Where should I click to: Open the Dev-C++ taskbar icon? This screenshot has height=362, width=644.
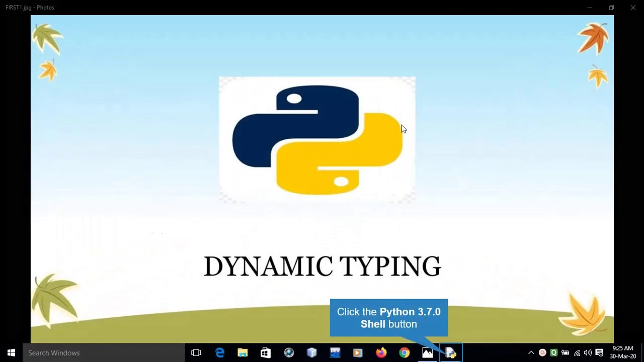click(x=335, y=353)
